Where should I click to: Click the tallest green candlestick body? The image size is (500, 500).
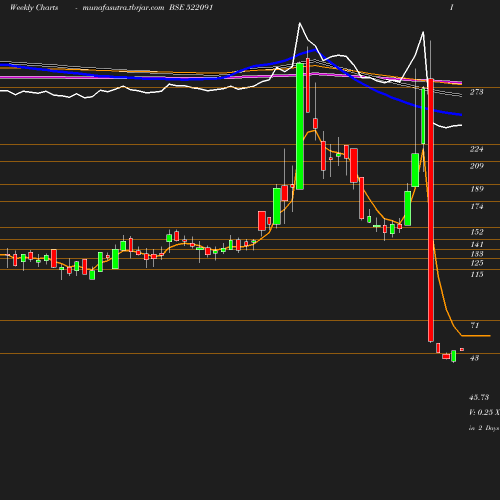(300, 126)
